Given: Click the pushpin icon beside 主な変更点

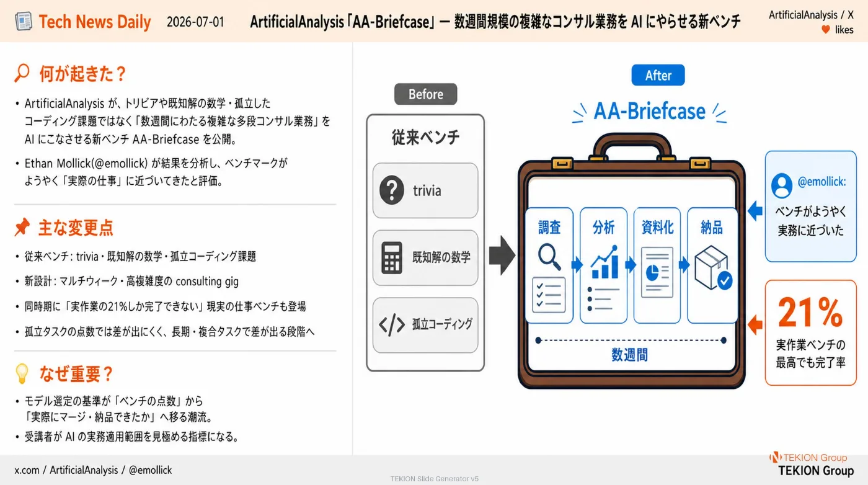Looking at the screenshot, I should 22,228.
